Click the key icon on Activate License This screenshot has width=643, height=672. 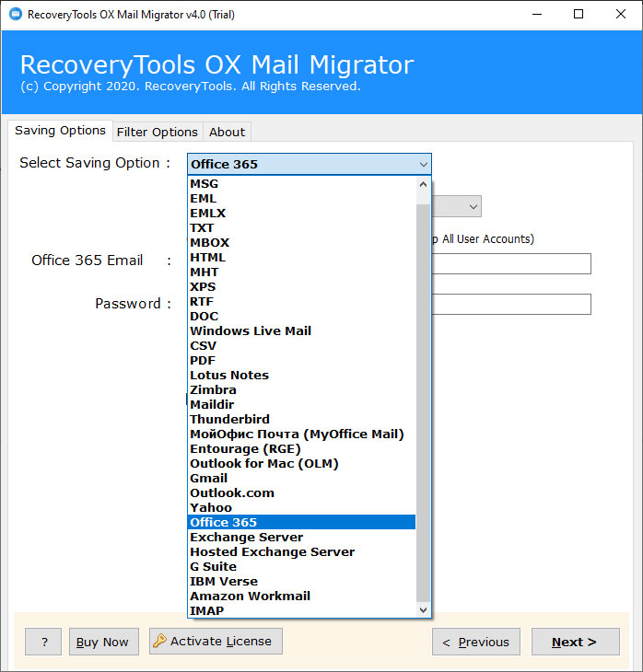click(159, 641)
